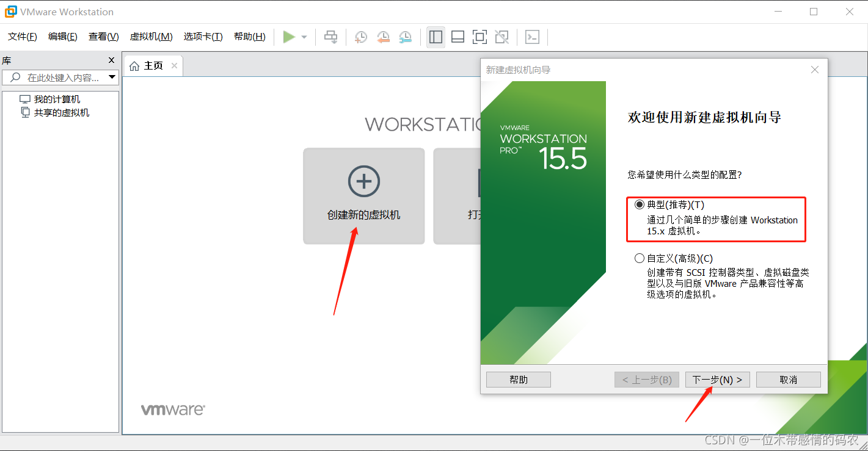Image resolution: width=868 pixels, height=451 pixels.
Task: Click the Send Ctrl+Alt+Del toolbar icon
Action: tap(330, 37)
